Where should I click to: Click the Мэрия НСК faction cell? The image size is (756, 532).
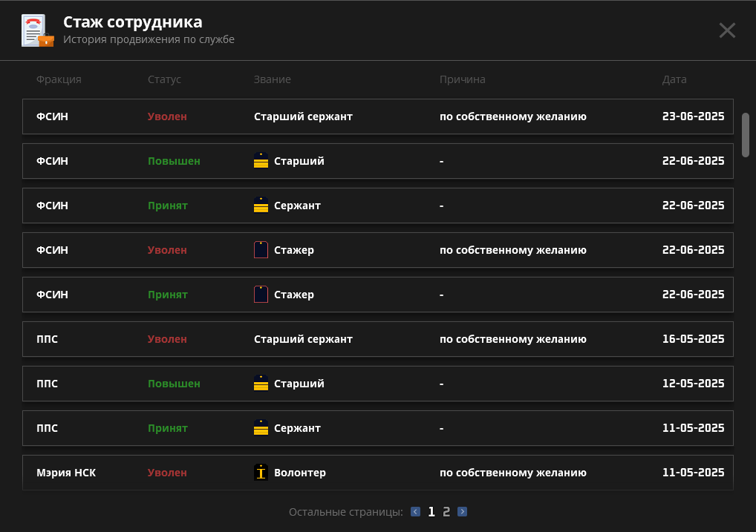point(66,473)
